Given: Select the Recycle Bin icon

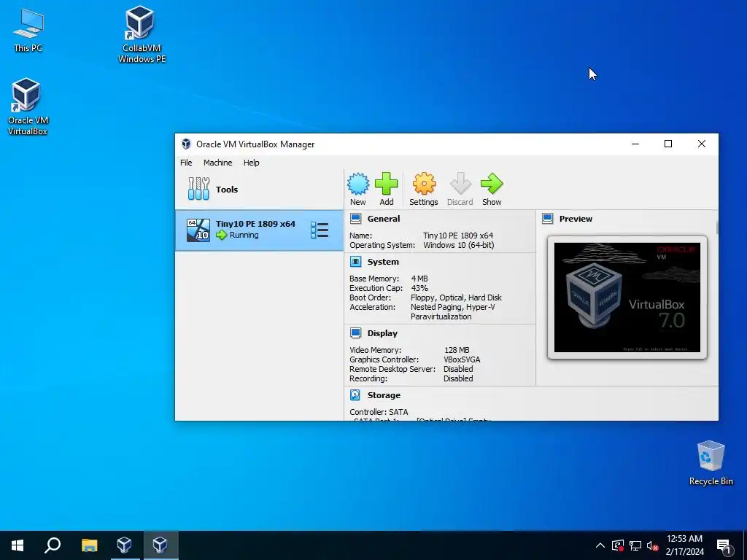Looking at the screenshot, I should tap(711, 463).
